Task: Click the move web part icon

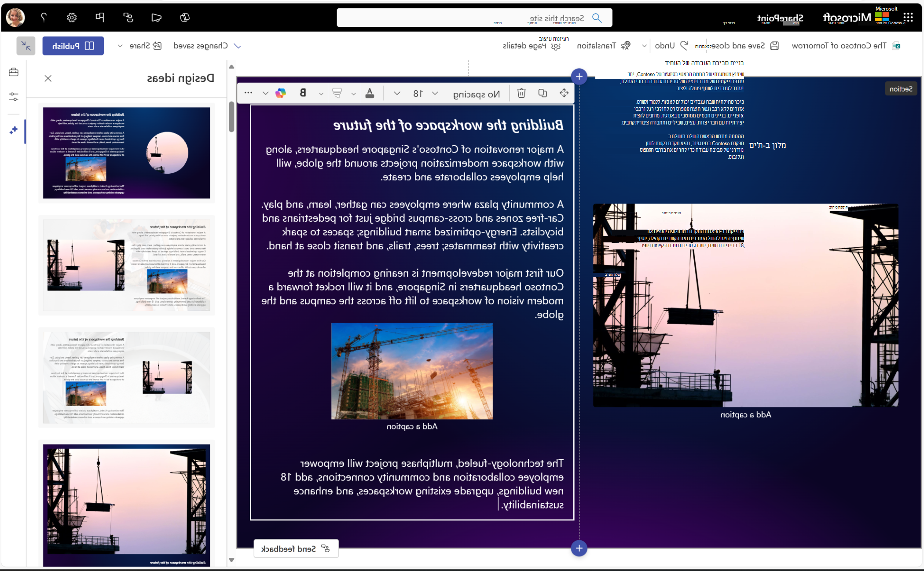Action: (564, 93)
